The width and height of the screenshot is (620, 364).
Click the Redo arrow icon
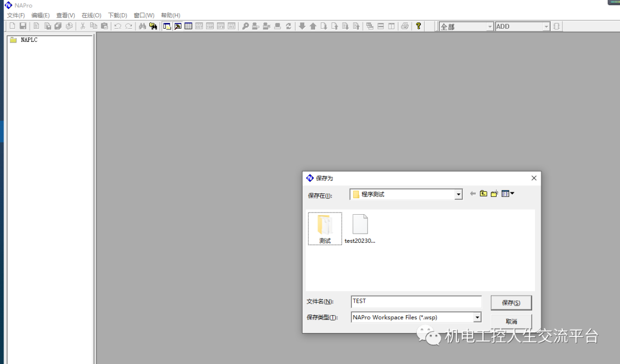tap(129, 26)
